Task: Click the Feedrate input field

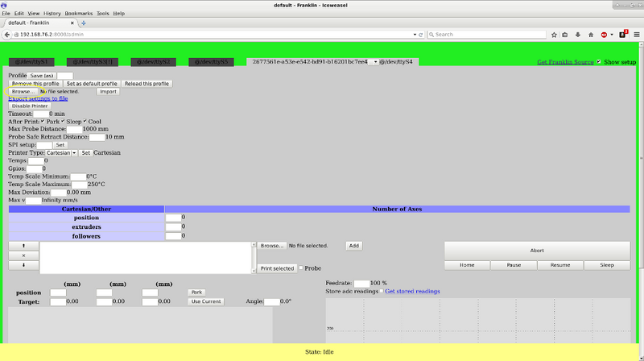Action: 361,284
